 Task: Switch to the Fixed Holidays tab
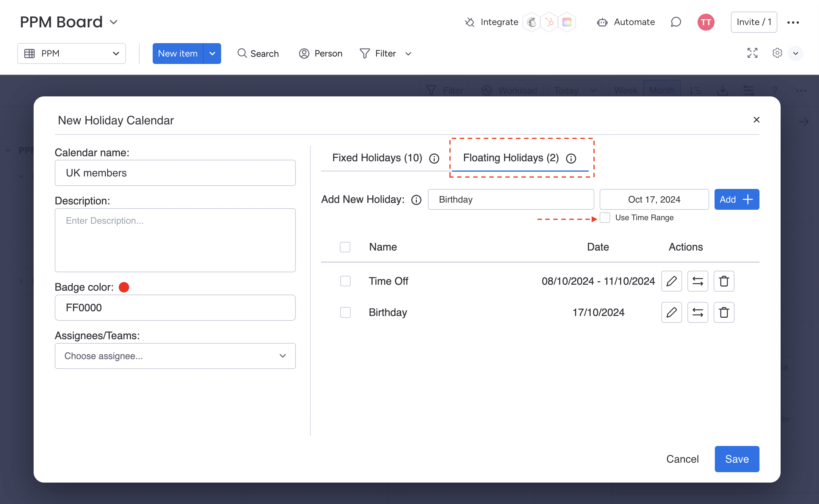point(377,158)
